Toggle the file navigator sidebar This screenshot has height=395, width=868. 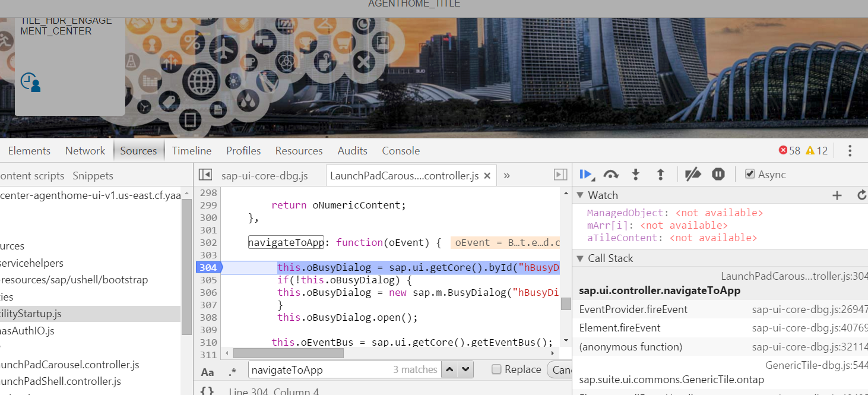(205, 175)
